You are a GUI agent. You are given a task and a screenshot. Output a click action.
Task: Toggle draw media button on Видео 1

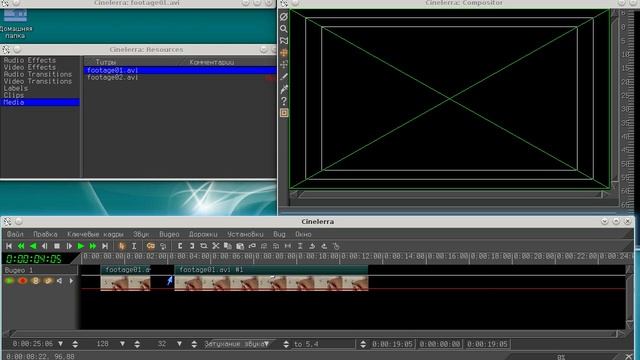tap(48, 281)
